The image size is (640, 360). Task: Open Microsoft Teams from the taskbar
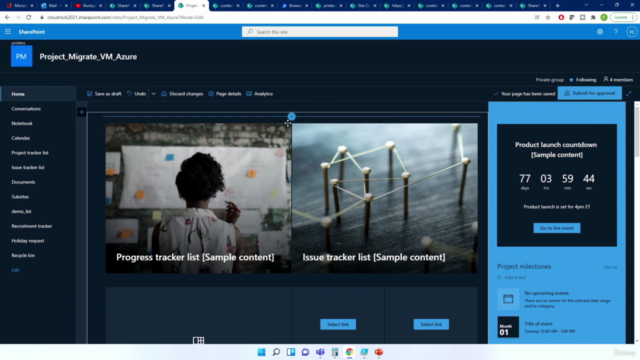point(320,352)
